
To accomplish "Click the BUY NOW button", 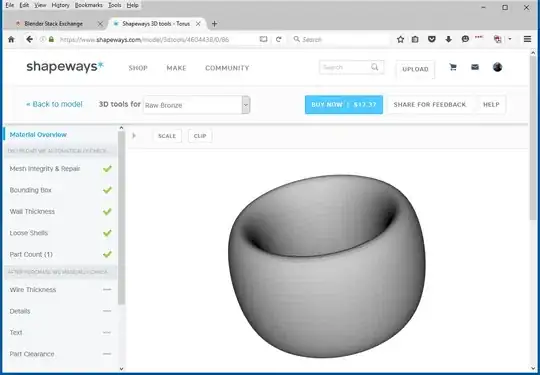I will pos(344,105).
